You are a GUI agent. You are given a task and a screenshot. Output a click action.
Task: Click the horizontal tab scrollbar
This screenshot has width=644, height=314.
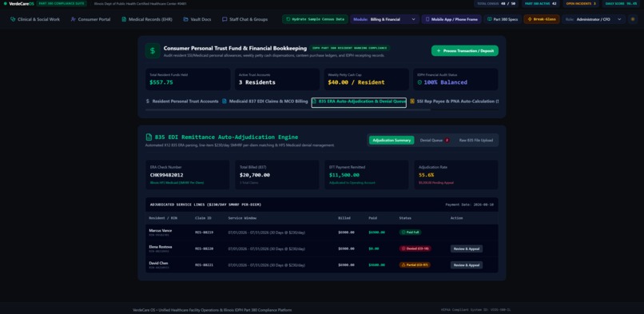point(288,109)
